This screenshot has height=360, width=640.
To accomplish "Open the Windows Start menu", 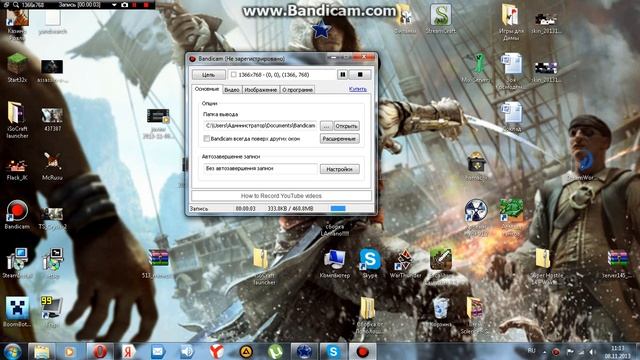I will (13, 351).
